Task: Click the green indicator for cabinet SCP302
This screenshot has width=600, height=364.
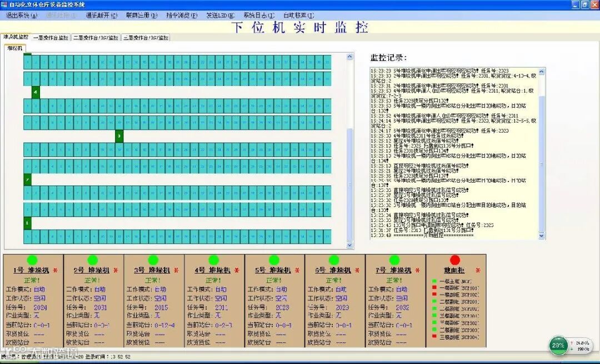Action: click(x=434, y=323)
